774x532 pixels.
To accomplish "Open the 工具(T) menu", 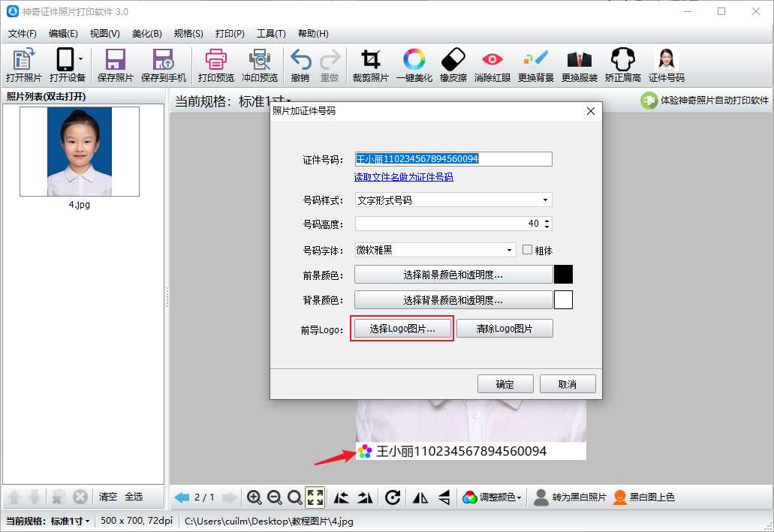I will point(271,34).
